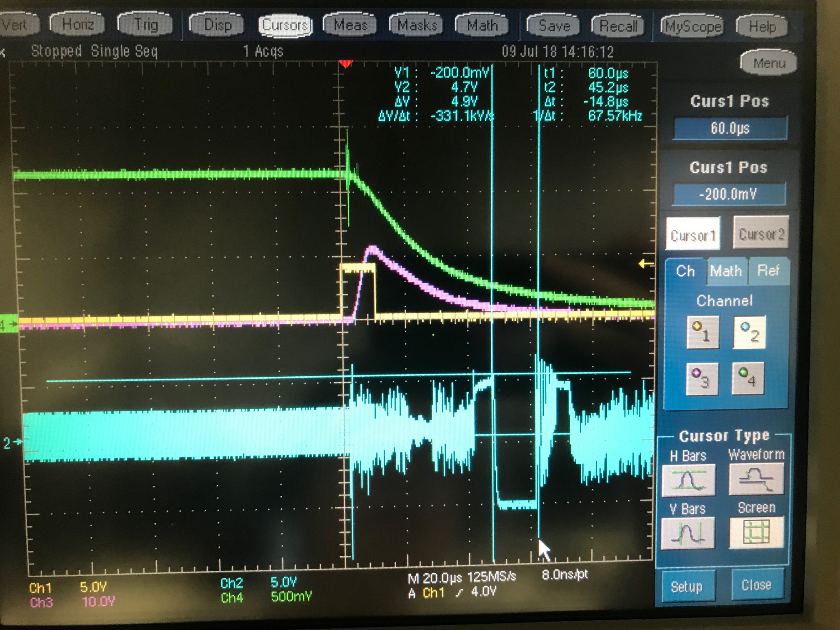Choose channel 1 yellow button
Image resolution: width=840 pixels, height=630 pixels.
pos(702,332)
